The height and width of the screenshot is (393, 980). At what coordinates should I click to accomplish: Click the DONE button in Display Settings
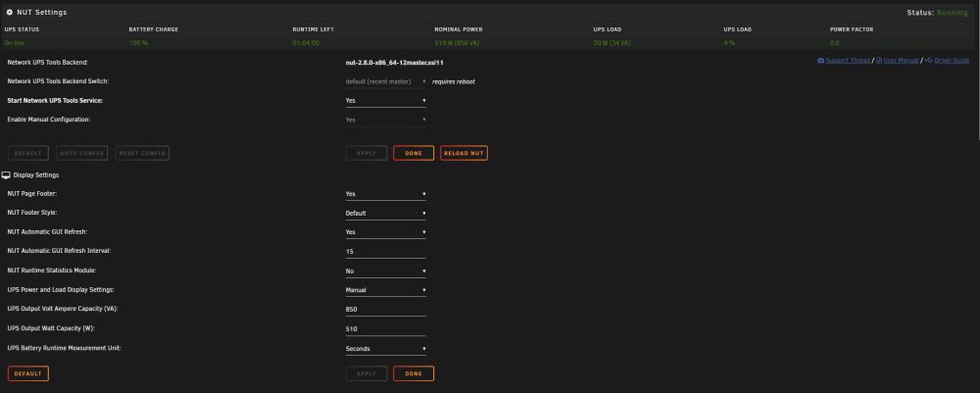click(414, 373)
